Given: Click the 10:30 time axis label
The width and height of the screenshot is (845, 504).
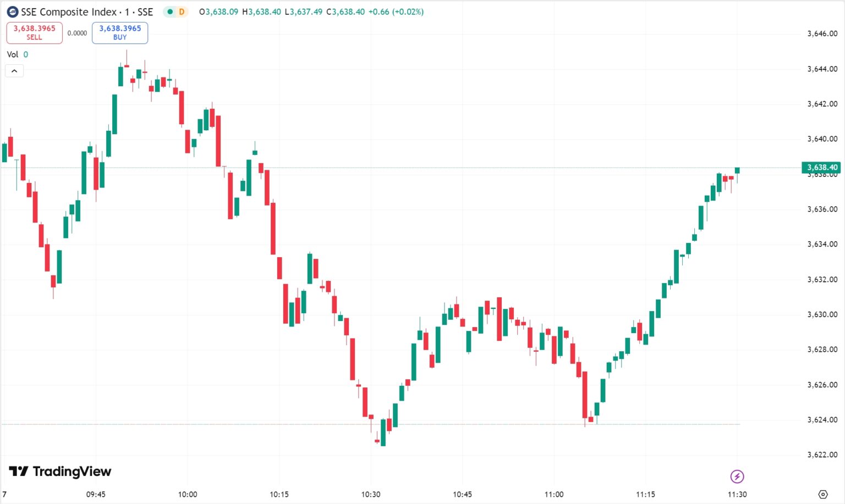Looking at the screenshot, I should (371, 494).
